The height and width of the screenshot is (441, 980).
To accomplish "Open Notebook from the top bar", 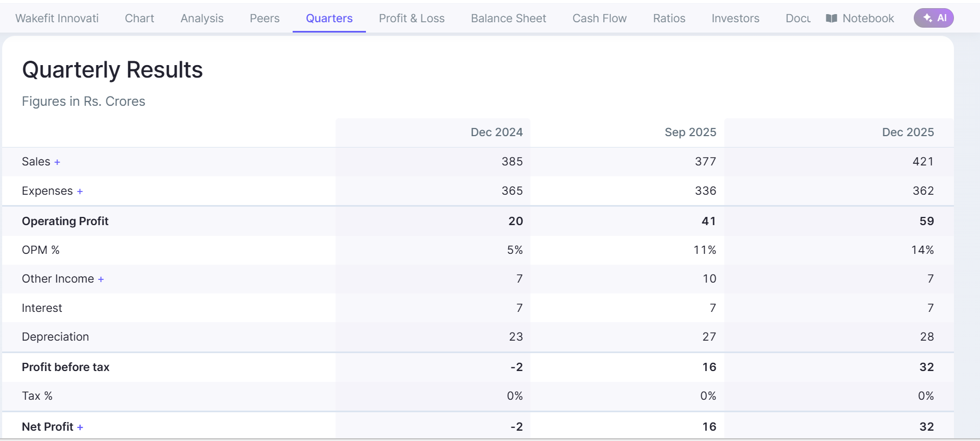I will coord(860,18).
